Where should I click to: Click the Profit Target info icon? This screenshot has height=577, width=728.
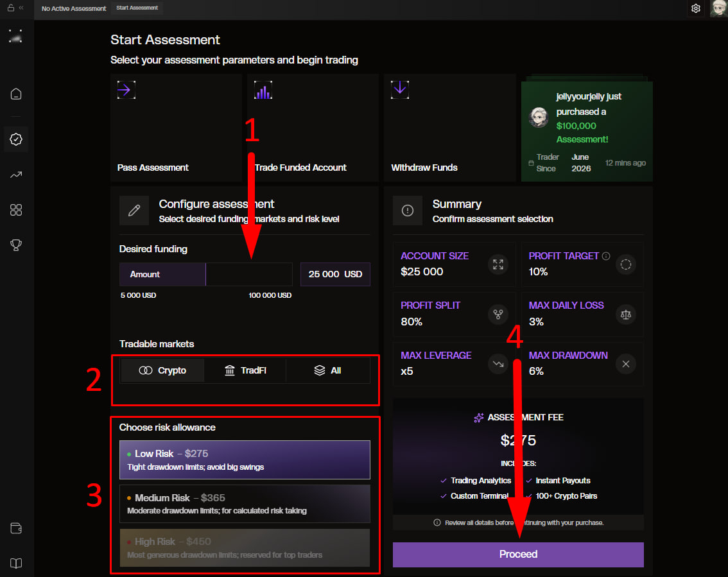(x=606, y=256)
